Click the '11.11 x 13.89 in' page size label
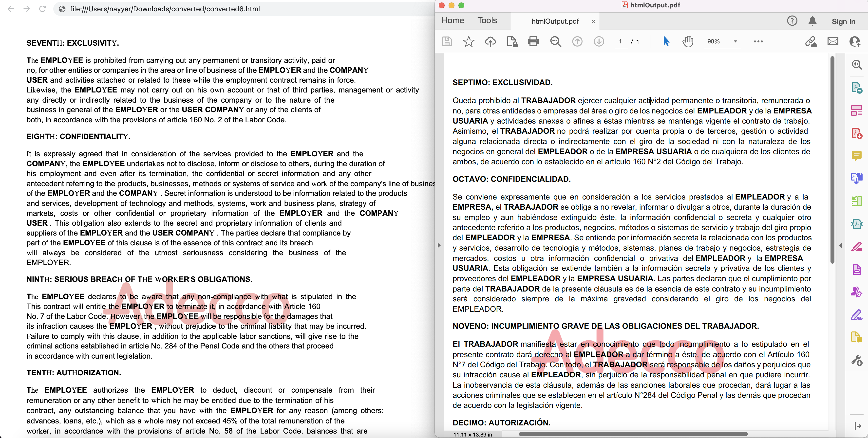The width and height of the screenshot is (868, 438). [x=472, y=434]
